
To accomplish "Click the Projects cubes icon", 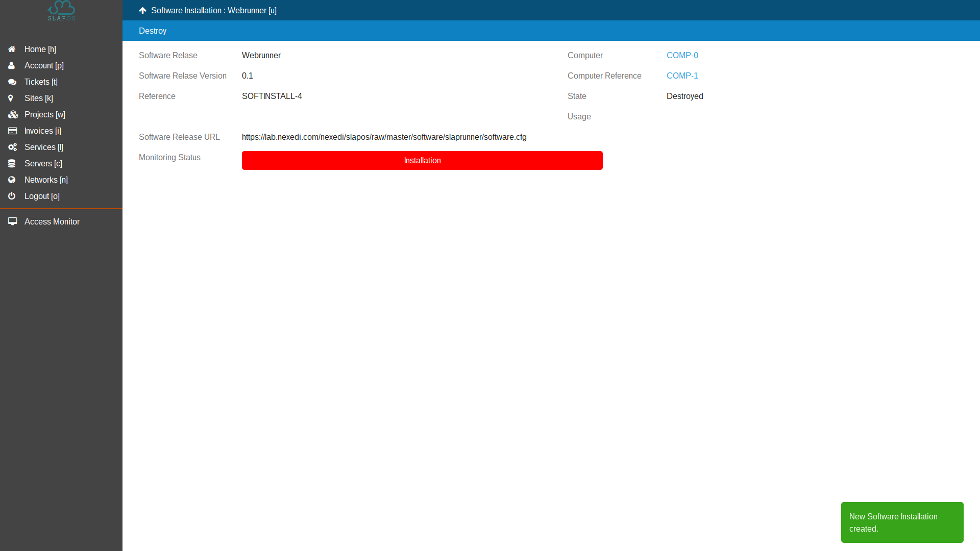I will point(13,114).
